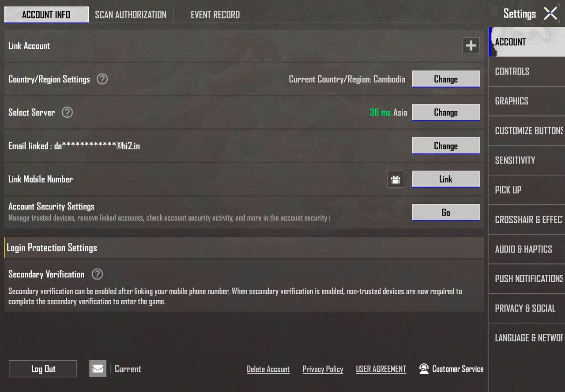565x392 pixels.
Task: Click the Customer Service headset icon
Action: pyautogui.click(x=424, y=369)
